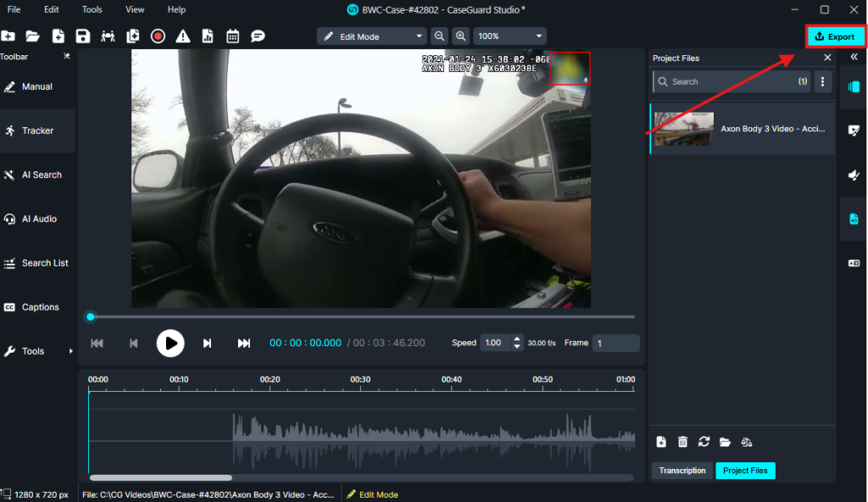The image size is (868, 502).
Task: Expand the 100% zoom level dropdown
Action: pos(509,36)
